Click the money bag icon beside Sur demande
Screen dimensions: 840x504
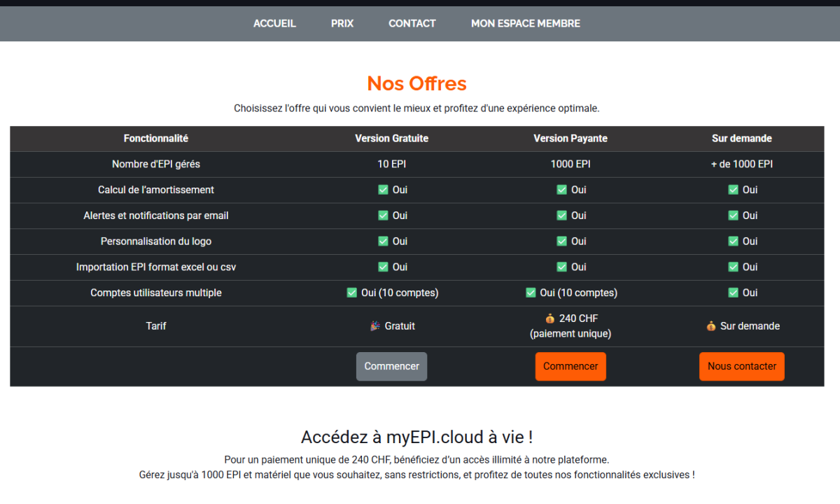tap(711, 326)
